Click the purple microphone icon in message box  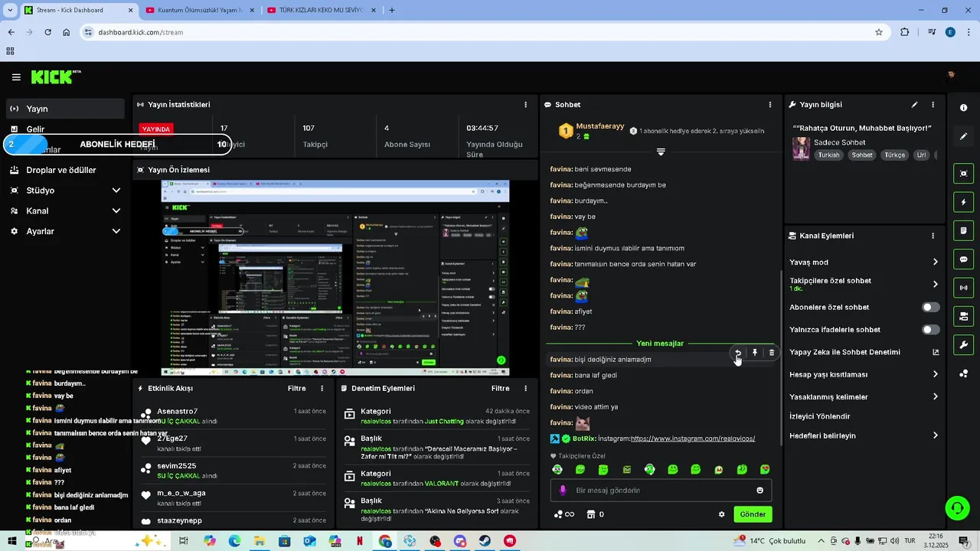click(563, 491)
